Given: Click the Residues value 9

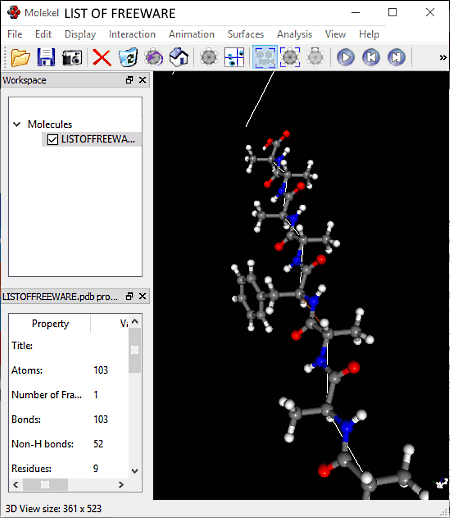Looking at the screenshot, I should [96, 469].
